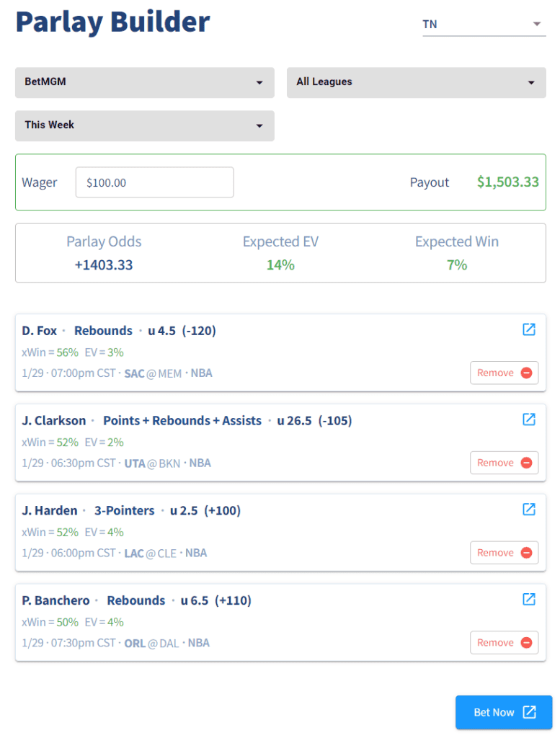Click red minus icon on P. Banchero leg
This screenshot has width=560, height=738.
coord(526,643)
